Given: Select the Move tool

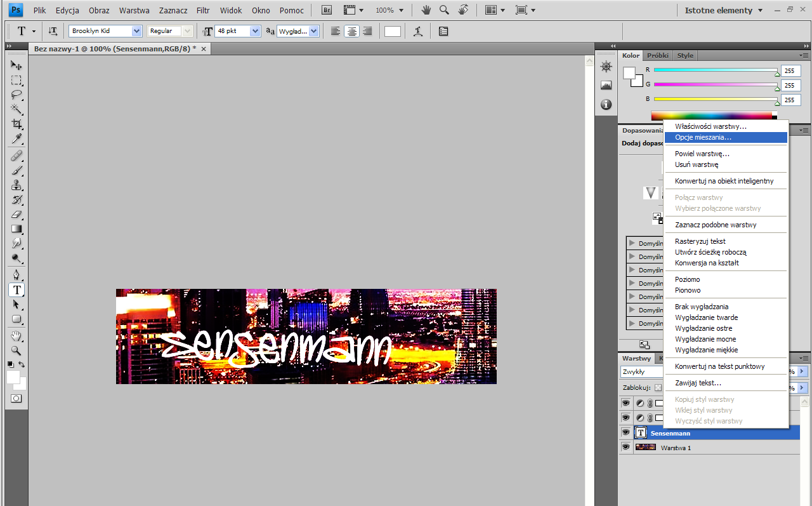Looking at the screenshot, I should (x=16, y=65).
